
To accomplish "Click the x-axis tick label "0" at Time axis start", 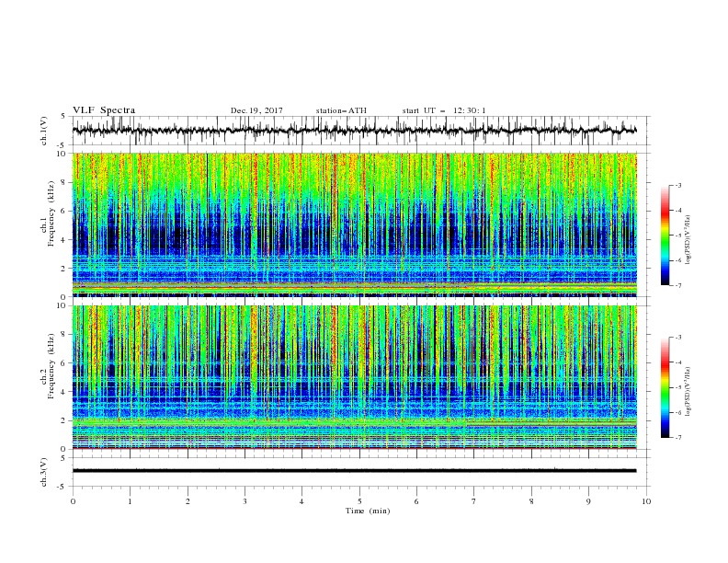I will pos(73,501).
